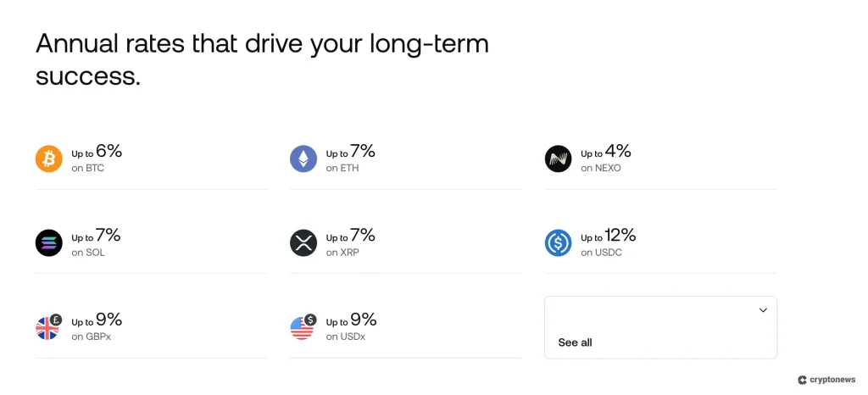The width and height of the screenshot is (868, 395).
Task: Click the 'on GBPx' label
Action: pos(91,337)
